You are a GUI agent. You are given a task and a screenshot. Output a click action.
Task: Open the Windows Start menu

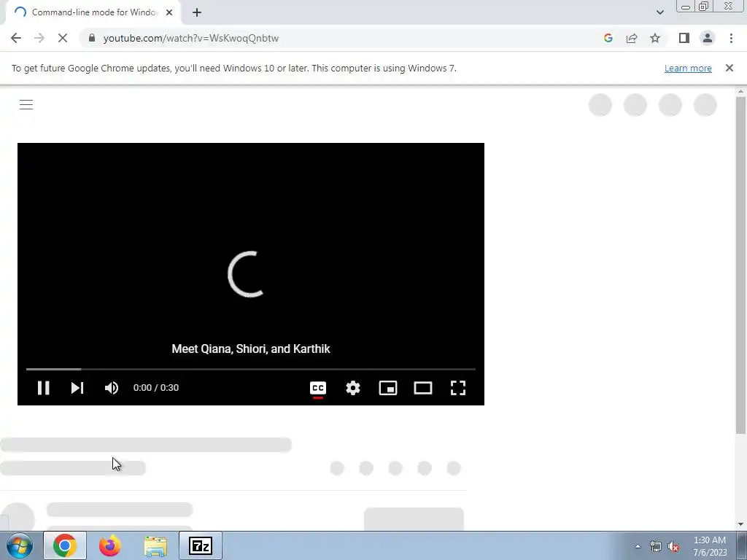(20, 545)
